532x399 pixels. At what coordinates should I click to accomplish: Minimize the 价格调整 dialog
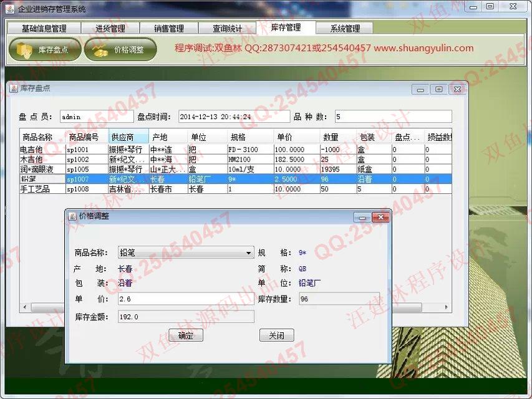pyautogui.click(x=362, y=218)
